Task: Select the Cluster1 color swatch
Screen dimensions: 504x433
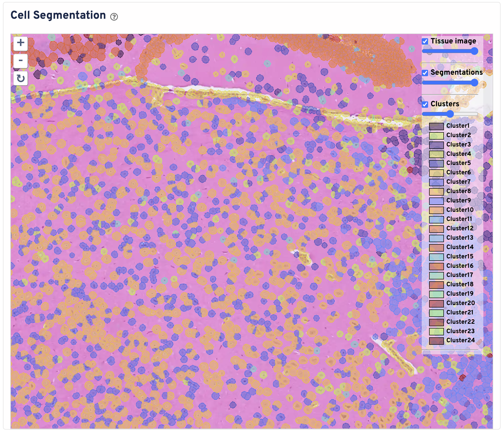Action: pyautogui.click(x=436, y=126)
